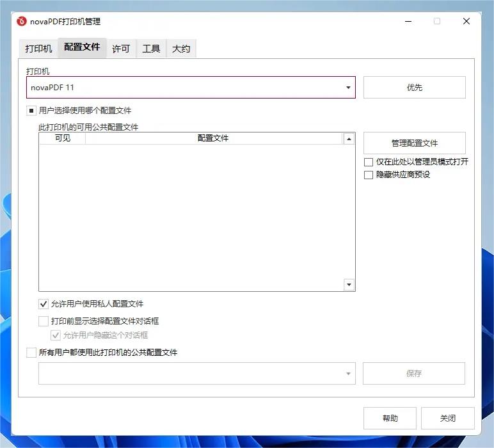The height and width of the screenshot is (448, 494).
Task: Go to the 工具 tab
Action: click(151, 49)
